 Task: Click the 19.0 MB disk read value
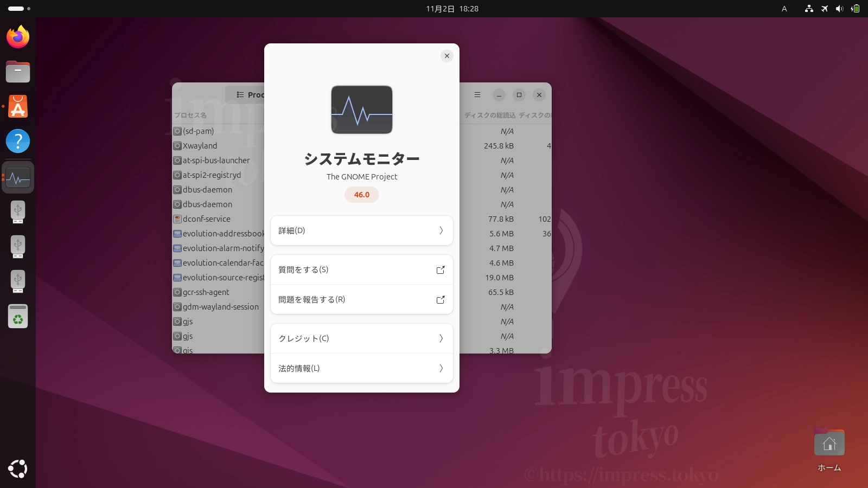pyautogui.click(x=499, y=278)
